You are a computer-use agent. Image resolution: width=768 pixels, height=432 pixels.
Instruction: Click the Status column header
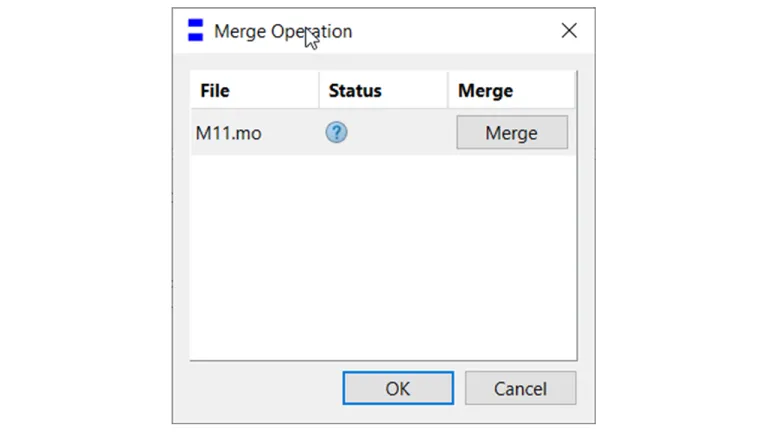(x=355, y=90)
